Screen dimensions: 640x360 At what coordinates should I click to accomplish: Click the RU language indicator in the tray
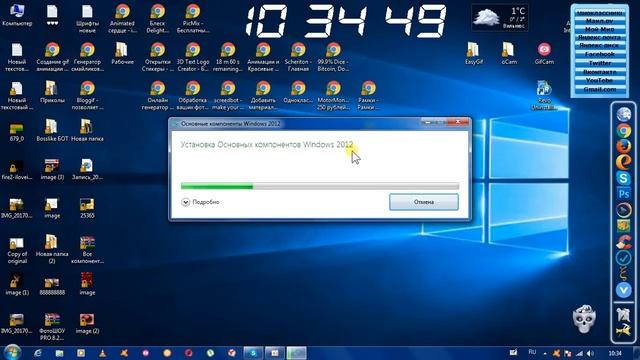[x=532, y=353]
